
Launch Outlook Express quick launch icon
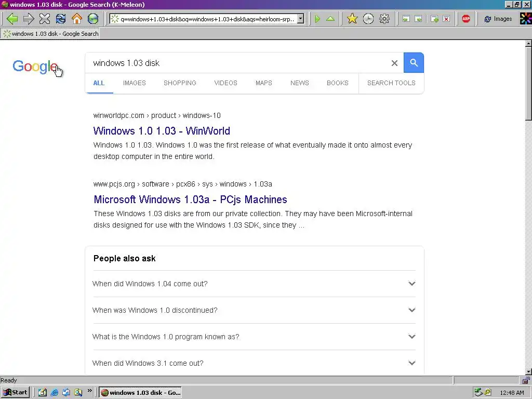point(66,393)
